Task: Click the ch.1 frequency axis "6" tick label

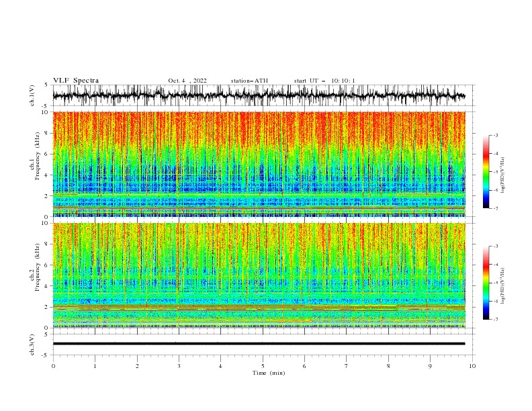Action: 47,154
